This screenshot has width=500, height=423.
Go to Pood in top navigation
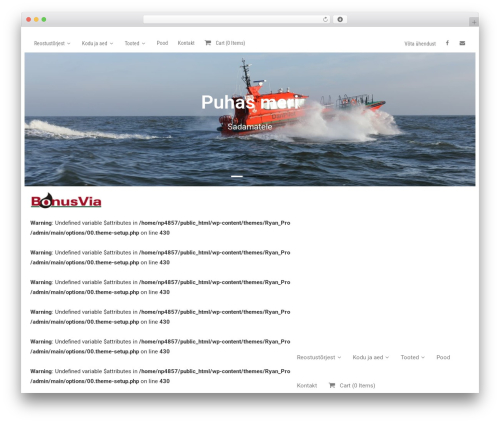tap(162, 43)
